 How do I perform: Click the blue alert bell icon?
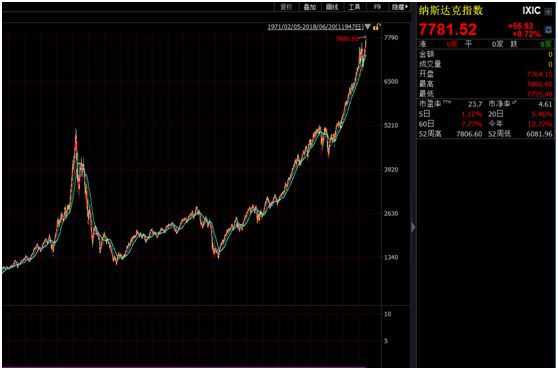[548, 30]
